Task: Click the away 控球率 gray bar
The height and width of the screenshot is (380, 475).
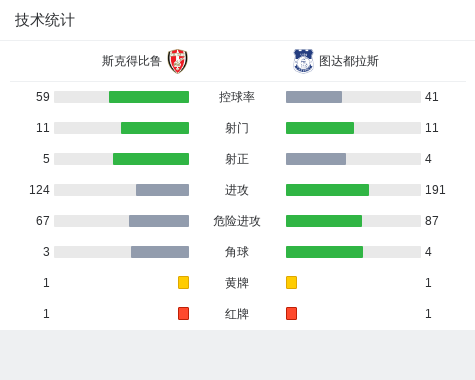Action: coord(314,97)
